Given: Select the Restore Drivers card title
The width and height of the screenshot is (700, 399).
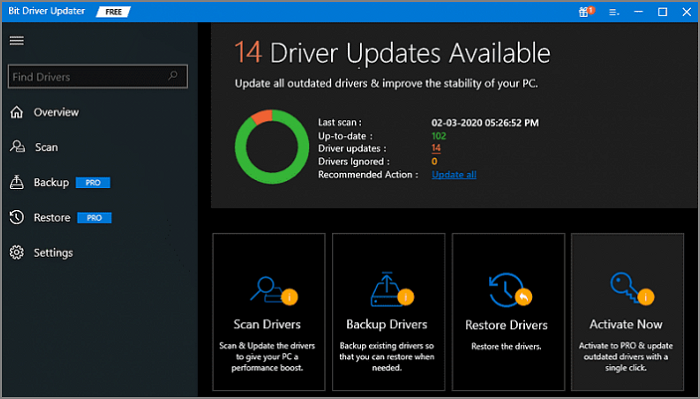Looking at the screenshot, I should [506, 325].
